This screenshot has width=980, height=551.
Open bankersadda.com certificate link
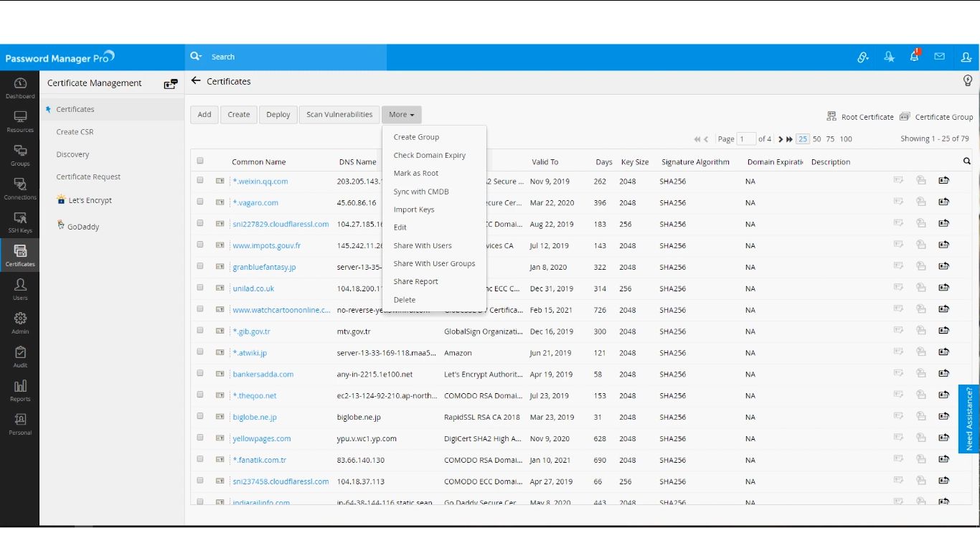[x=263, y=374]
